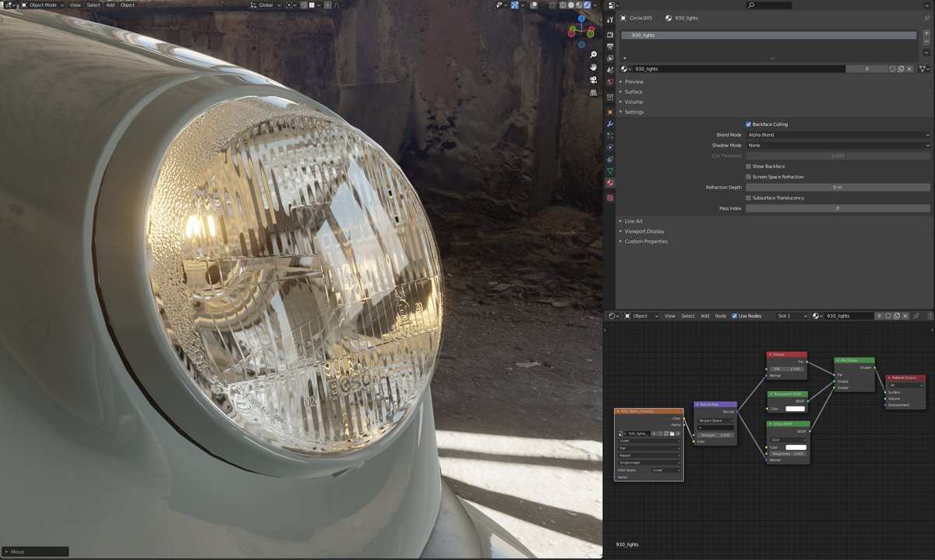
Task: Adjust the Refraction Depth field
Action: pos(838,188)
